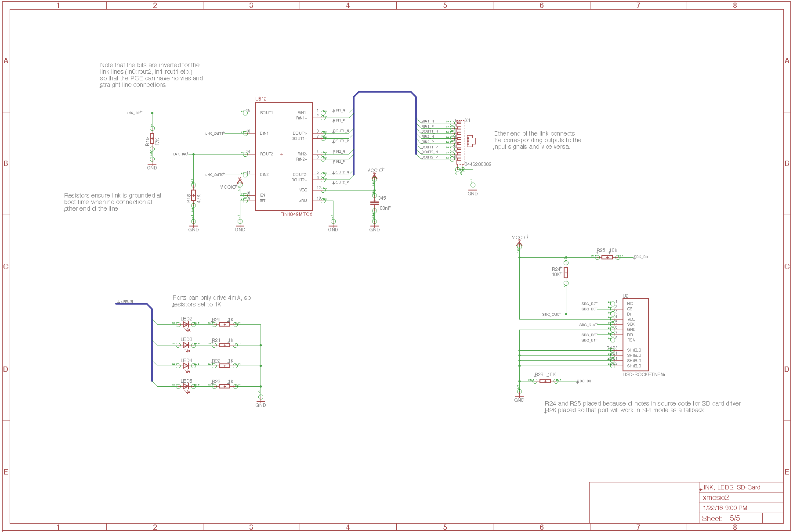Click the 'Sheet: 5/5' field
The width and height of the screenshot is (793, 532).
[x=721, y=518]
